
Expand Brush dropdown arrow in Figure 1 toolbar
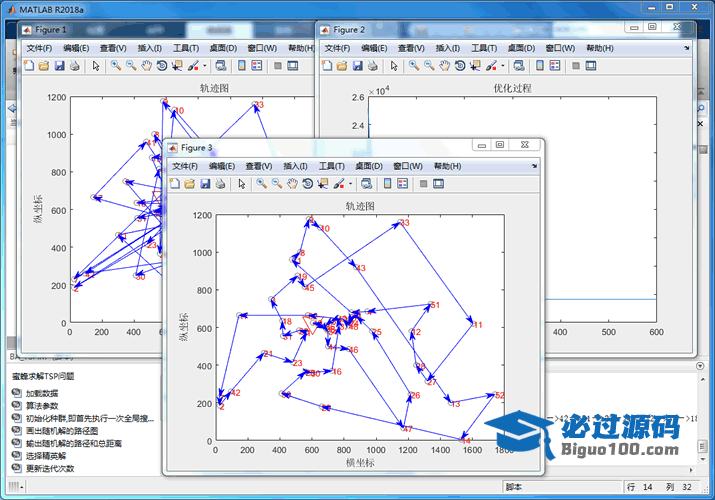(206, 66)
